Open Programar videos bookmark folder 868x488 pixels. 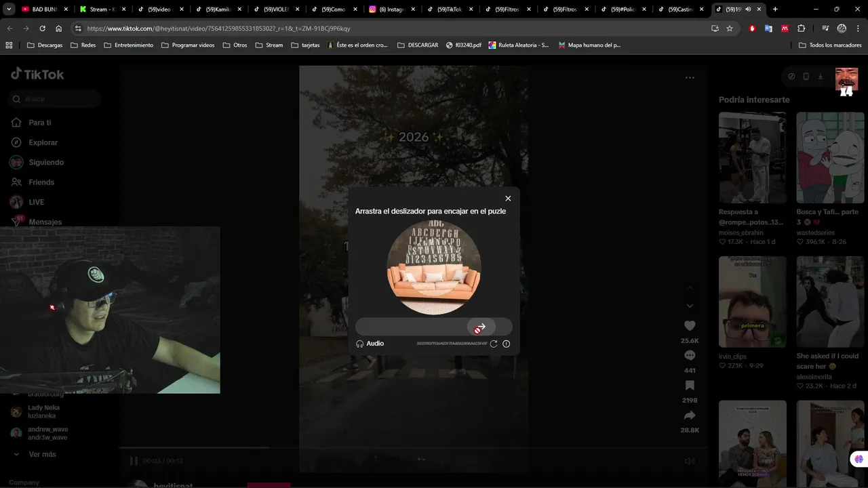[x=188, y=45]
